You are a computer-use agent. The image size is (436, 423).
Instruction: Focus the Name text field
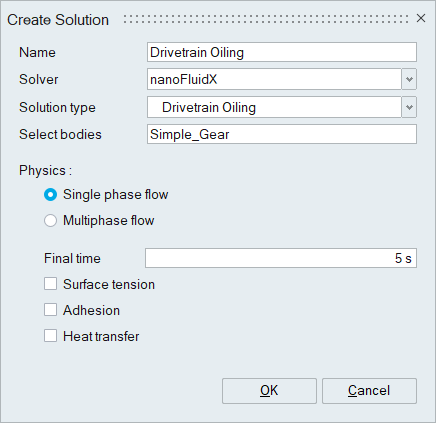(x=282, y=52)
